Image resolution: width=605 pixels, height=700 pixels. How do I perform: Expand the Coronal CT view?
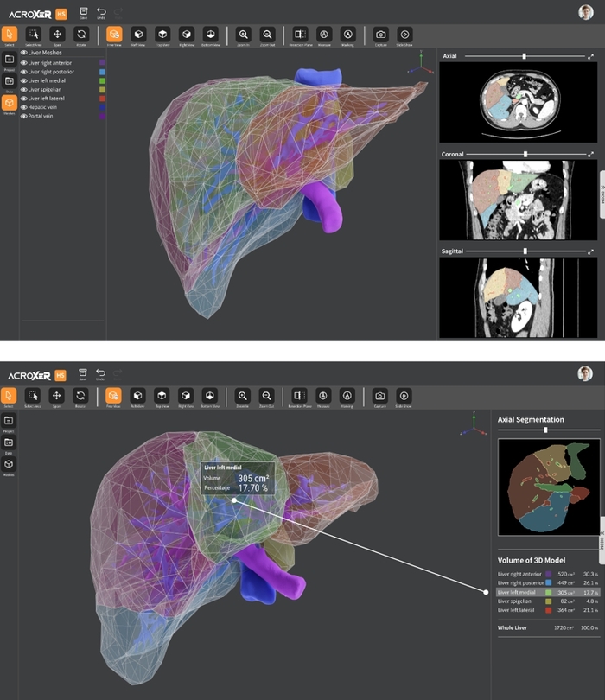click(x=590, y=155)
